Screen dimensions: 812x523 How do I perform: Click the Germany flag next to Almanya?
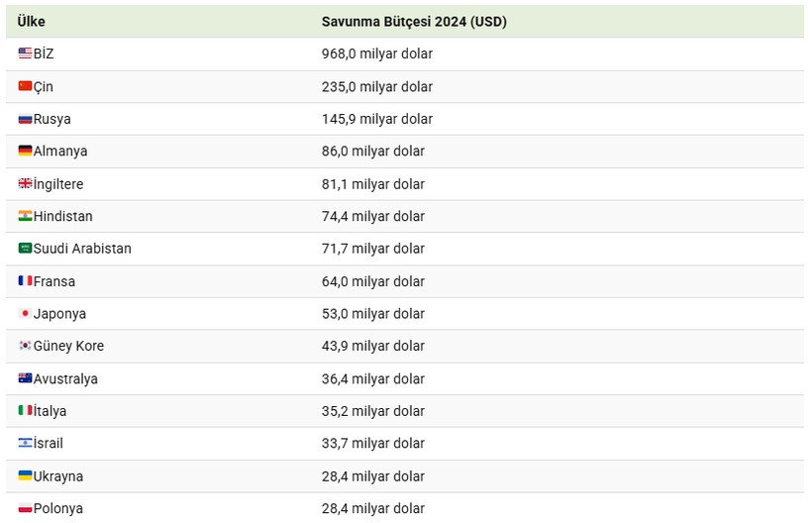coord(25,151)
